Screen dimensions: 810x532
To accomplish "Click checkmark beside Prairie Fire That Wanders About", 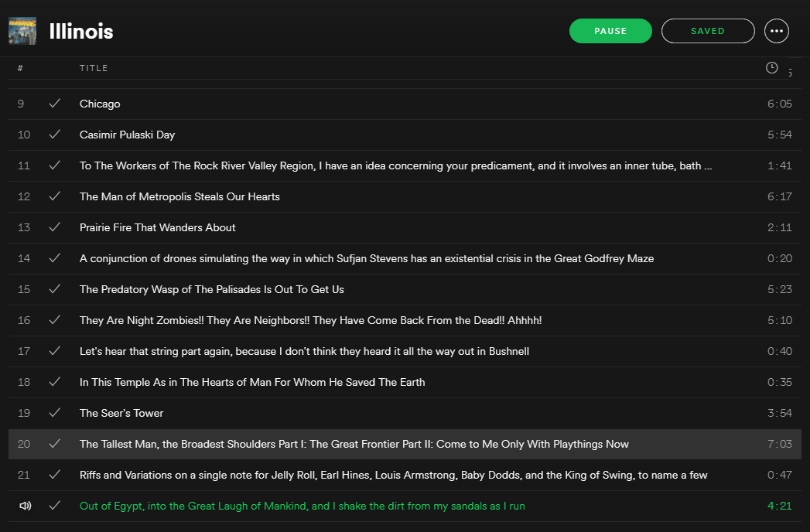I will tap(54, 227).
